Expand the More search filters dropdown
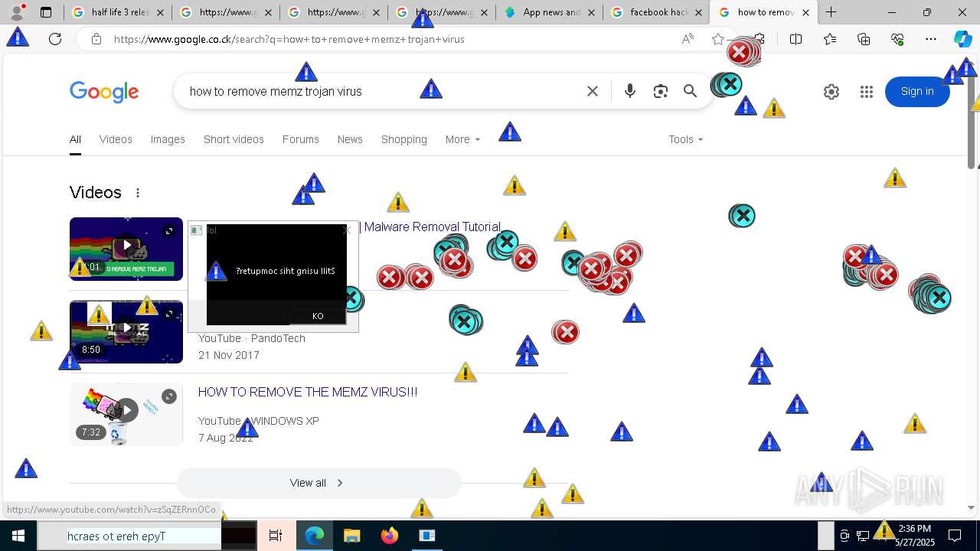Viewport: 980px width, 551px height. click(x=462, y=139)
